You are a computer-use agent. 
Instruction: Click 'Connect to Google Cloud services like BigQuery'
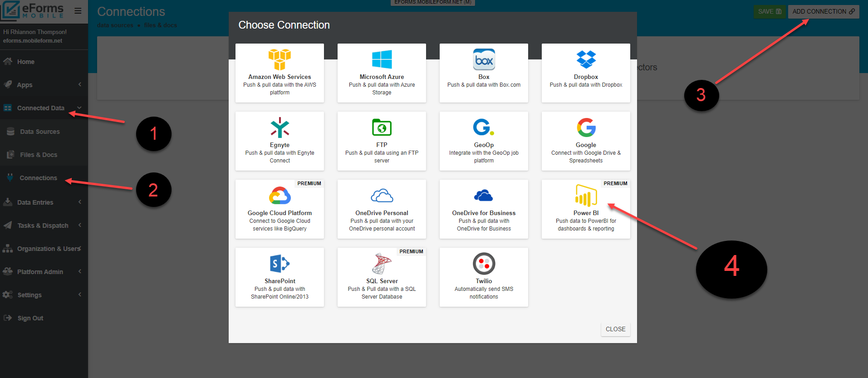click(280, 225)
